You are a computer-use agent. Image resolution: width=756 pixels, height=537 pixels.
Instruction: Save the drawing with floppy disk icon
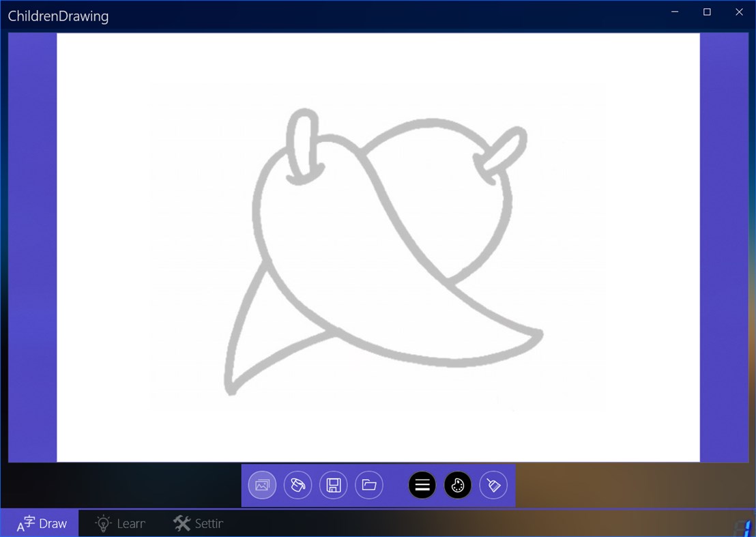coord(334,485)
